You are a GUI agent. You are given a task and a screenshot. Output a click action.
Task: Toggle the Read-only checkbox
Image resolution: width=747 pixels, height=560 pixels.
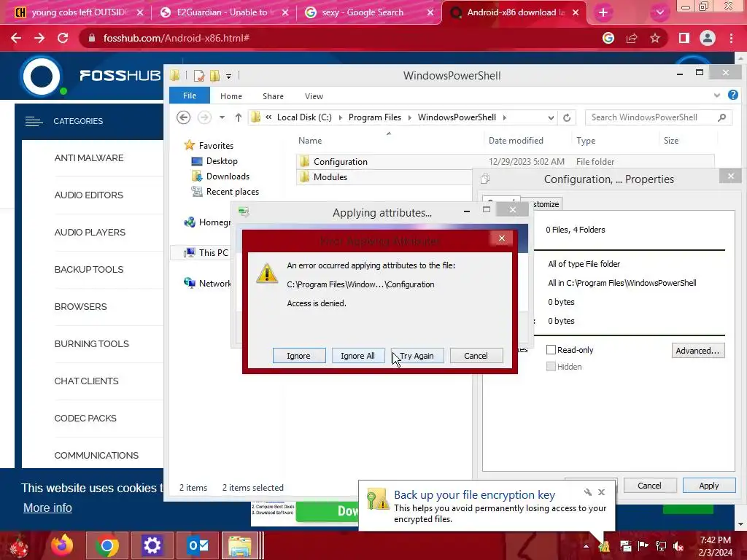click(x=551, y=350)
